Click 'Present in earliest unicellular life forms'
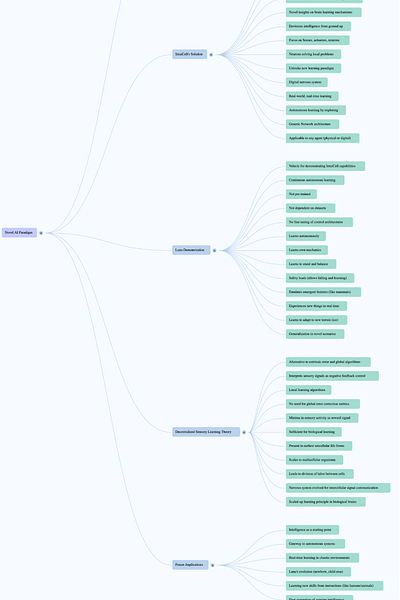The width and height of the screenshot is (400, 600). (x=319, y=446)
